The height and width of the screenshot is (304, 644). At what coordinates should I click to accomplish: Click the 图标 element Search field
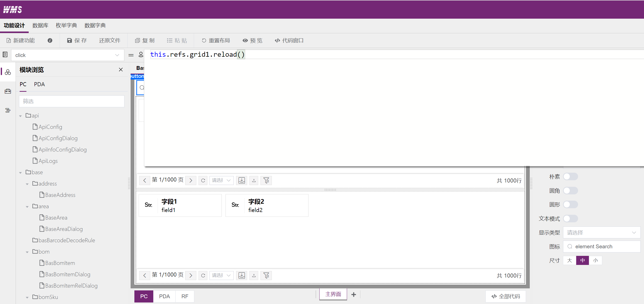tap(601, 247)
